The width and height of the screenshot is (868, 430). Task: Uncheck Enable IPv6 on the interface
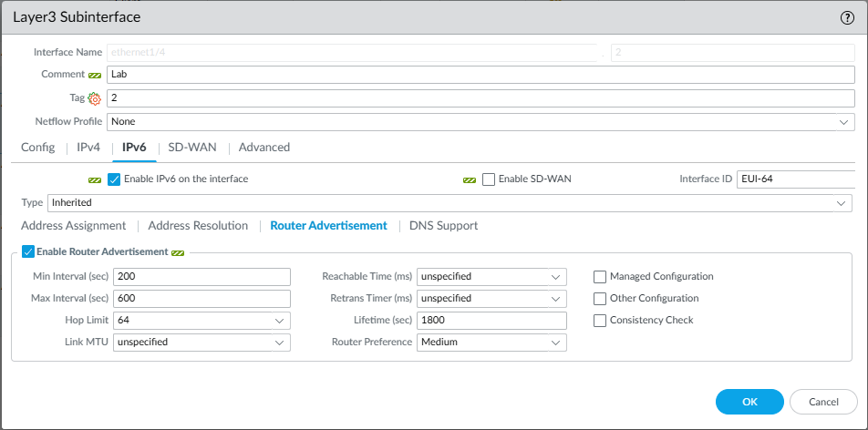point(114,179)
